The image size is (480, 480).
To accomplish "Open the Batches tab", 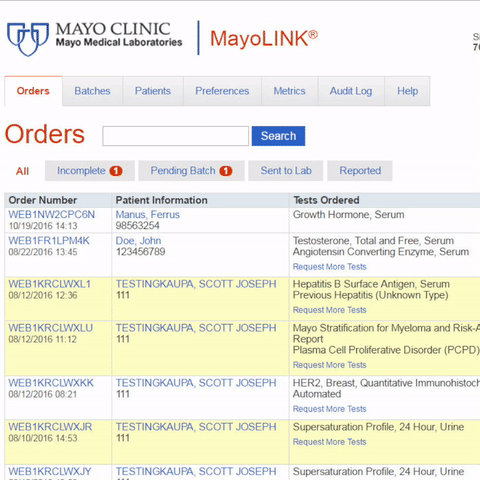I will (x=92, y=91).
